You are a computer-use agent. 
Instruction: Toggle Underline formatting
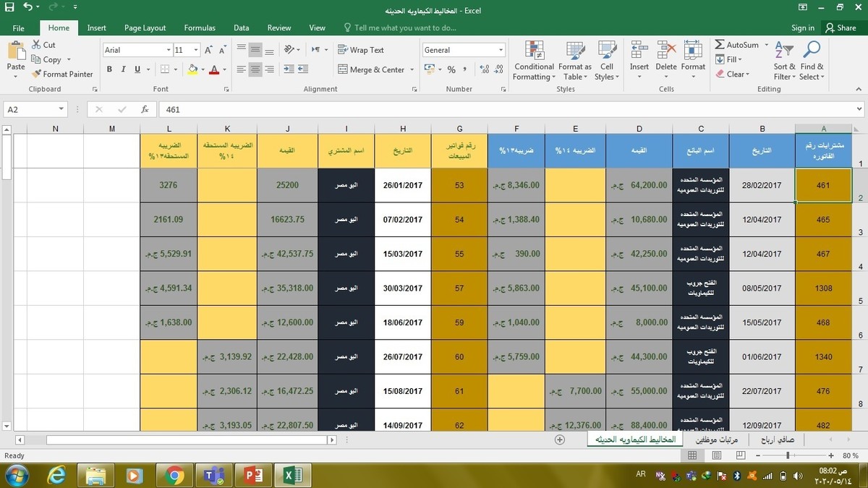tap(137, 69)
